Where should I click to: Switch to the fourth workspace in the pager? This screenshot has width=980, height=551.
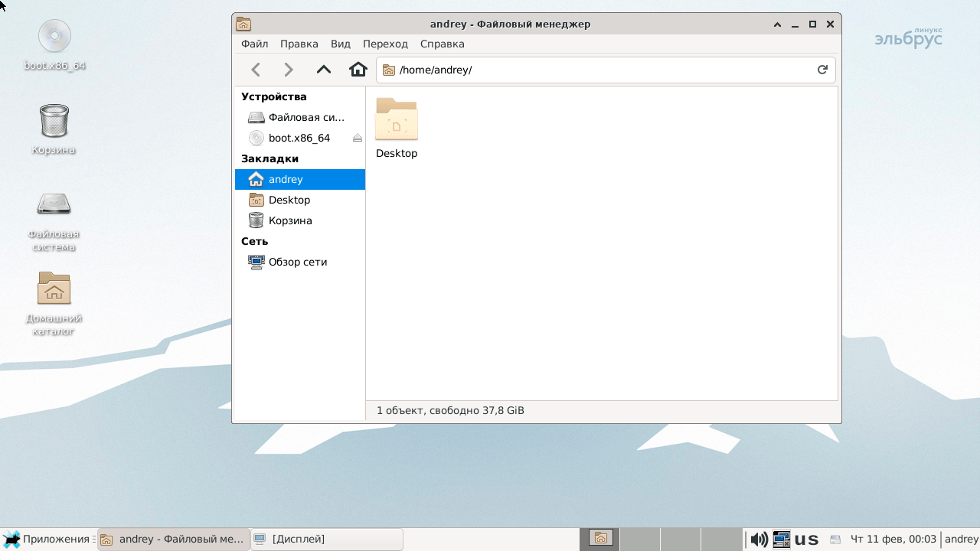[721, 540]
